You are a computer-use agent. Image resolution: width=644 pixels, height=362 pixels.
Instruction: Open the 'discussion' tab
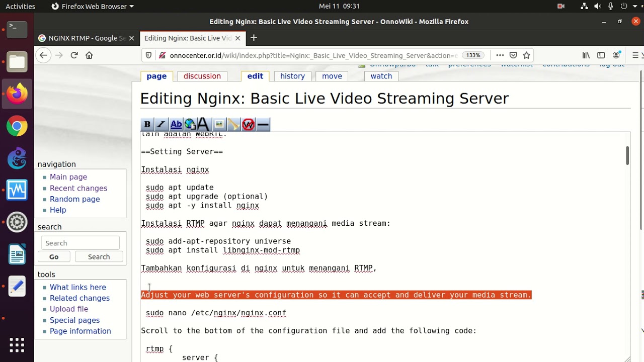(202, 76)
